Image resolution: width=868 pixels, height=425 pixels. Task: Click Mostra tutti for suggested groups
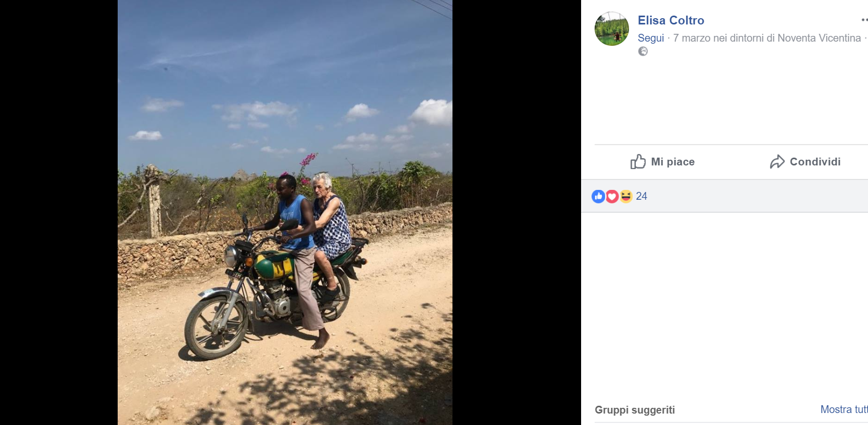pyautogui.click(x=844, y=409)
